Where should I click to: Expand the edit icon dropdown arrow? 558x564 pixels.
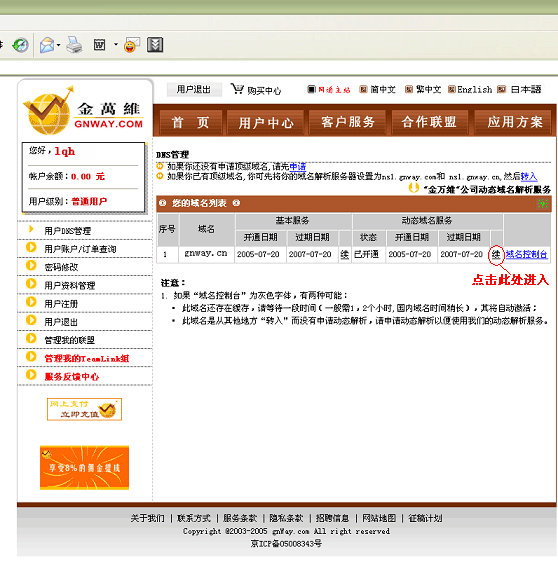116,45
